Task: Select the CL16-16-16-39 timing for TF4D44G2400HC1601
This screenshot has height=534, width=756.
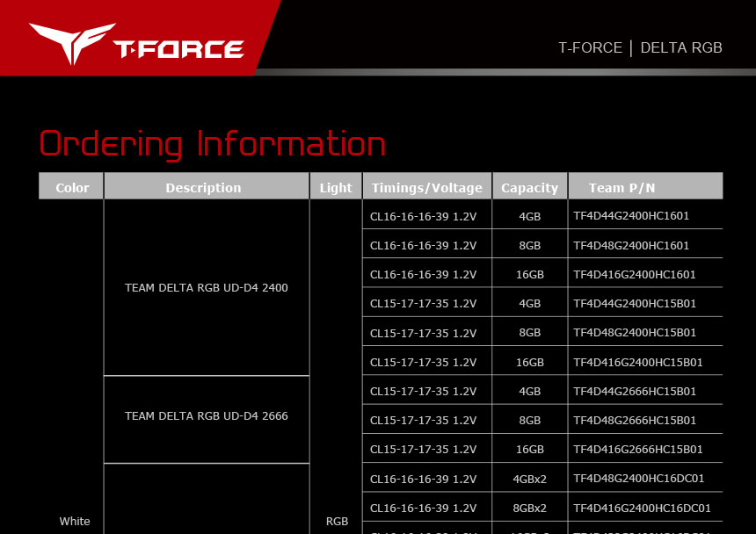Action: click(424, 216)
